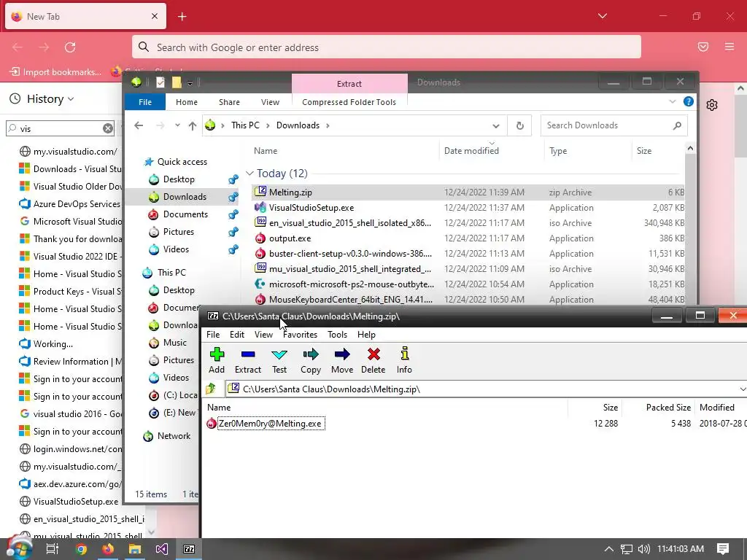Select Melting.zip in Downloads

(x=468, y=192)
